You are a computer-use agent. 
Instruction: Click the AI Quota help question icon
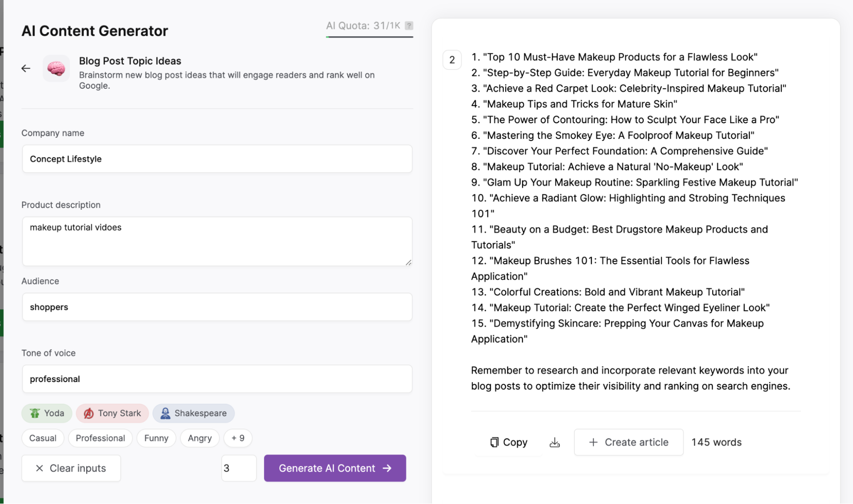pos(409,26)
